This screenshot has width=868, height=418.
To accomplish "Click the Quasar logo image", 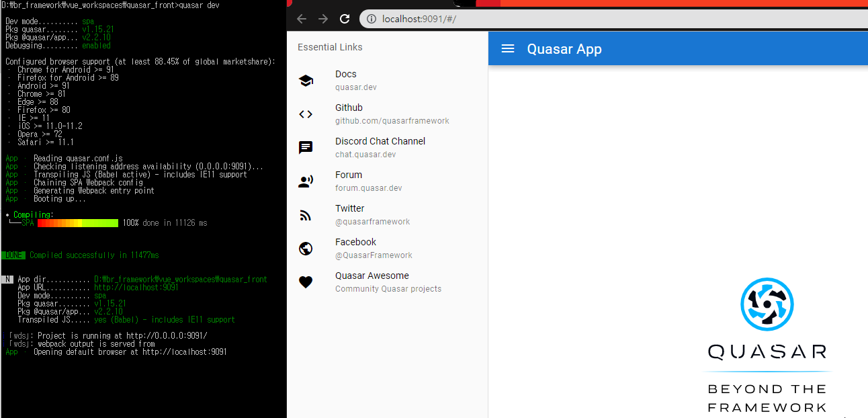I will (767, 304).
